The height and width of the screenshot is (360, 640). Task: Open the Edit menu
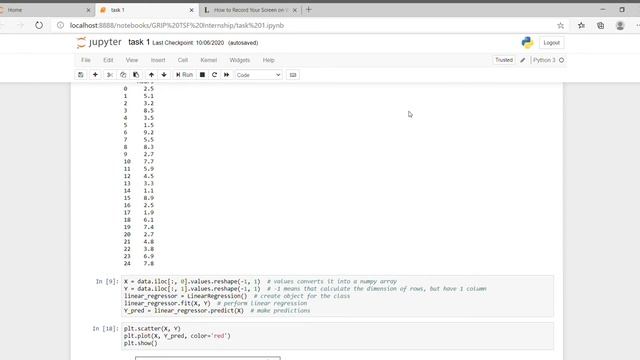[x=108, y=60]
